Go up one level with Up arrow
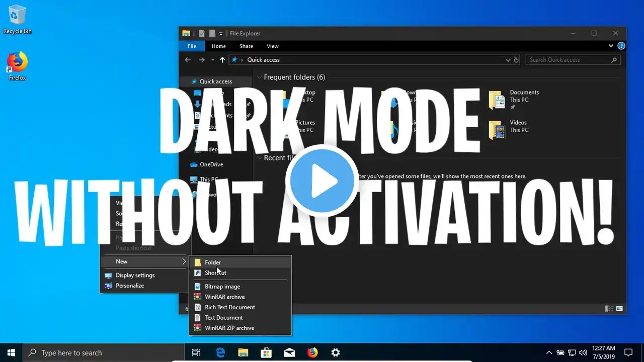Image resolution: width=644 pixels, height=362 pixels. tap(222, 60)
